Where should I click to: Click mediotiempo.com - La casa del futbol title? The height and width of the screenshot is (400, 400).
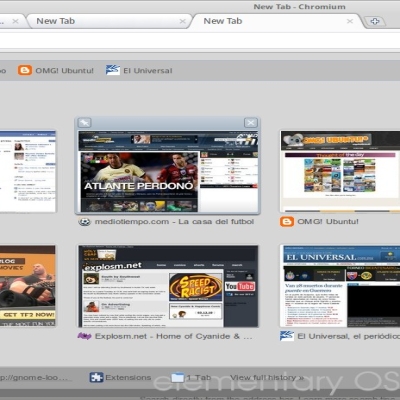tap(174, 222)
